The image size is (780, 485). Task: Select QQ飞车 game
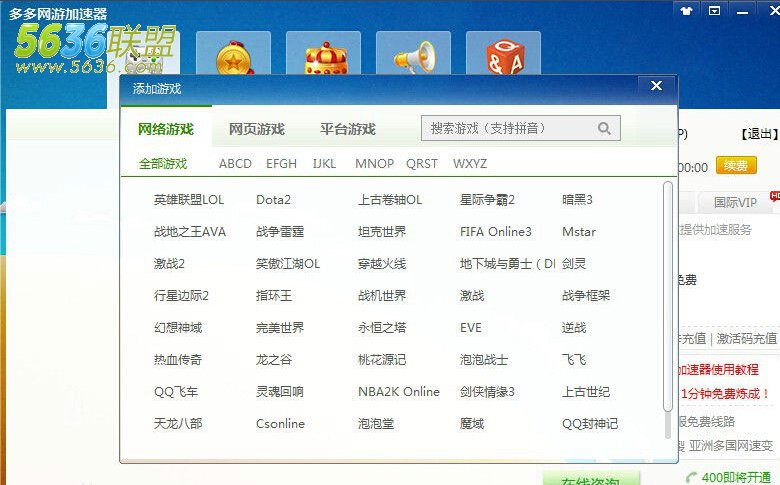(176, 392)
